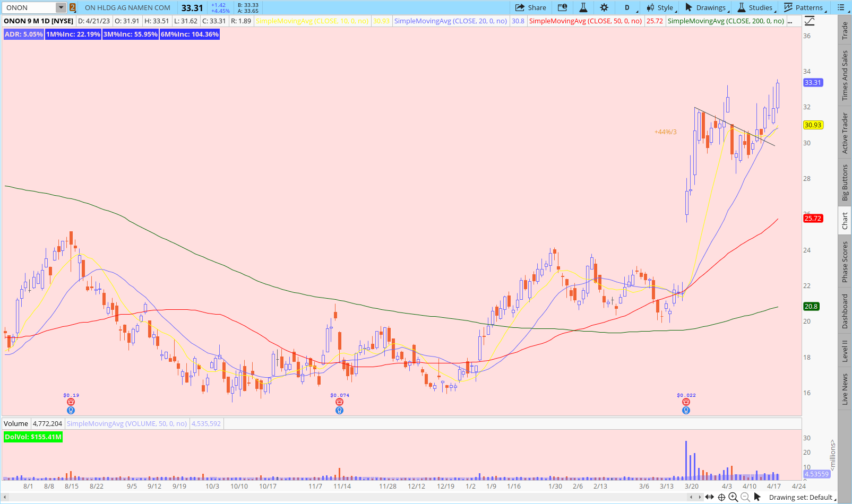Viewport: 852px width, 504px height.
Task: Click the flask Edit Studies icon
Action: (x=583, y=7)
